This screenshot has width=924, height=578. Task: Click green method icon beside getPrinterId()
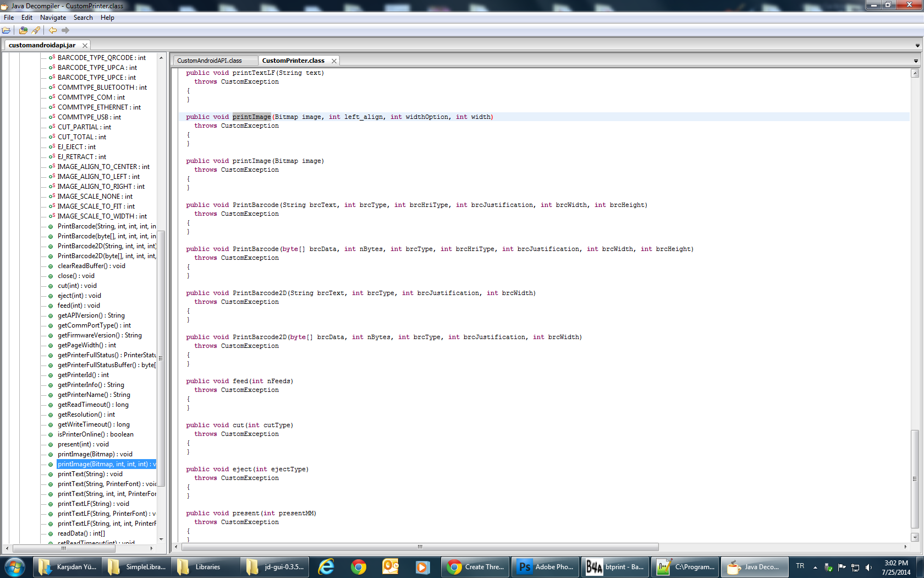coord(51,375)
